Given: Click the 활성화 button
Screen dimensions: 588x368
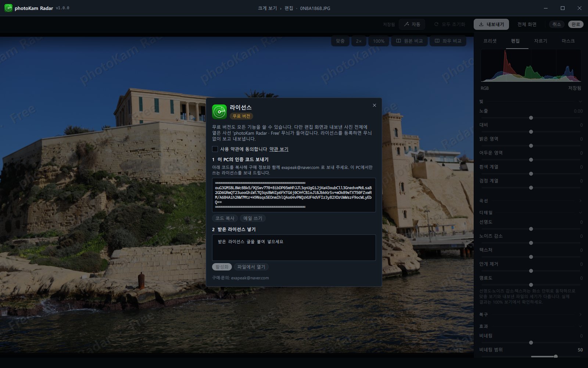Looking at the screenshot, I should (222, 267).
